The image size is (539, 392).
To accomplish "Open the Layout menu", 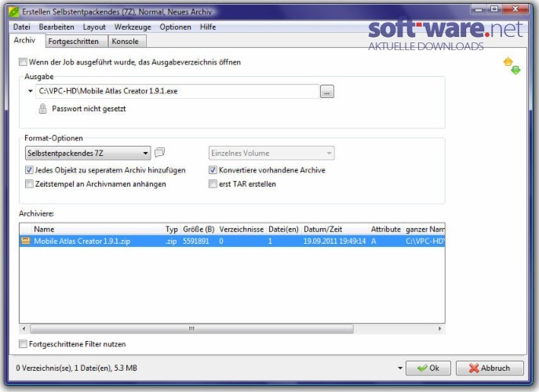I will [94, 27].
